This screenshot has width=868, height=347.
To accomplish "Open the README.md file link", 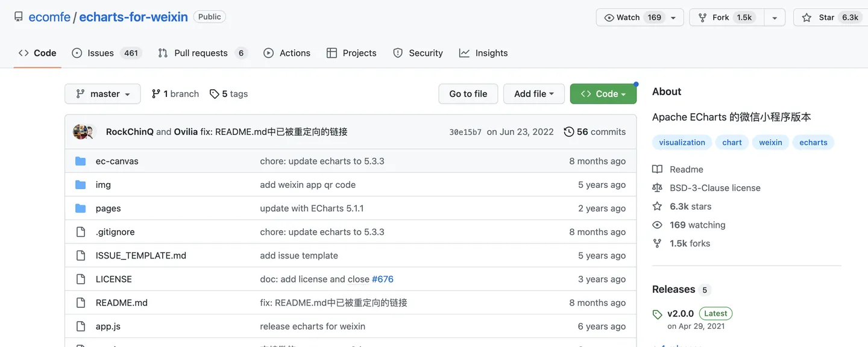I will tap(122, 302).
